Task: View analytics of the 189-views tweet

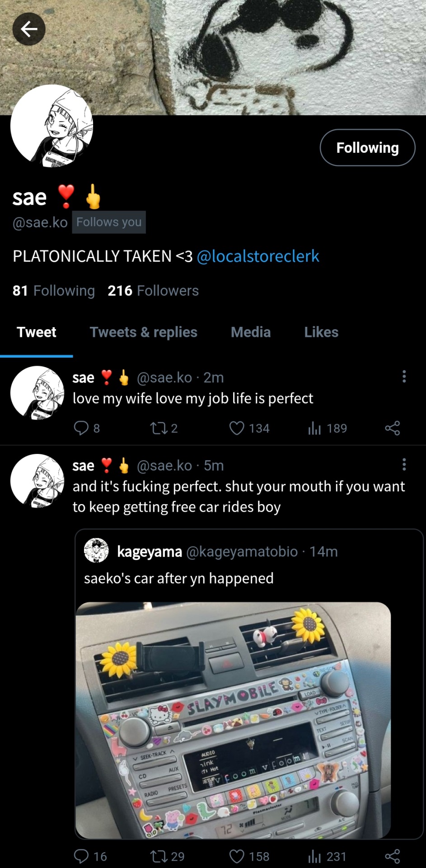Action: click(x=314, y=428)
